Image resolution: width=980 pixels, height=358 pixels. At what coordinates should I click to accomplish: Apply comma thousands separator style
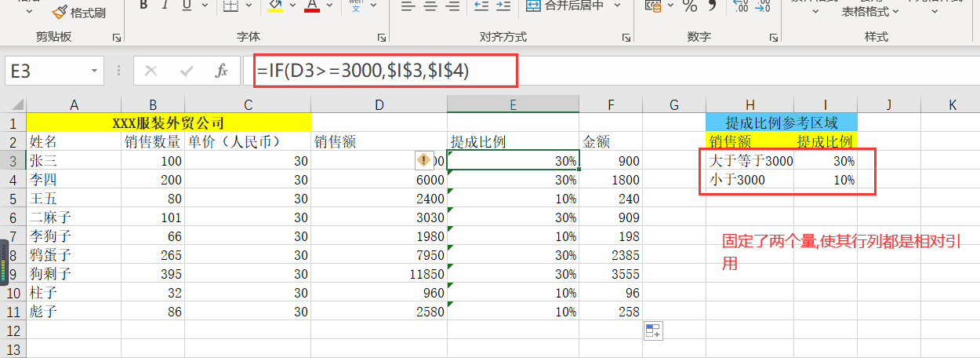713,6
